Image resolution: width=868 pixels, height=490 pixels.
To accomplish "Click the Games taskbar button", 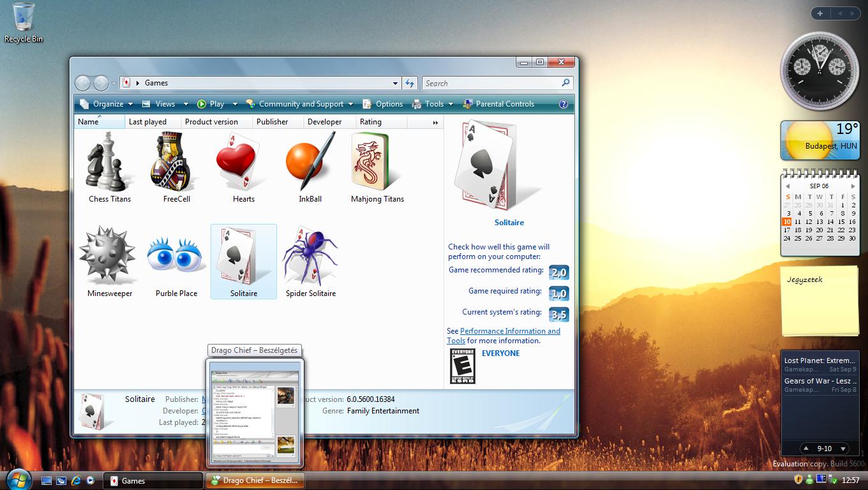I will pos(153,480).
